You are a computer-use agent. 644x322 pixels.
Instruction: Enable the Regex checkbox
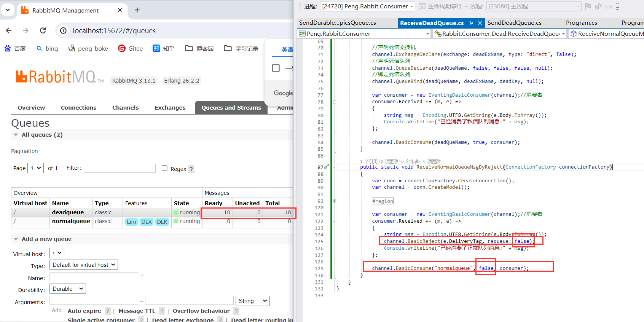click(164, 168)
